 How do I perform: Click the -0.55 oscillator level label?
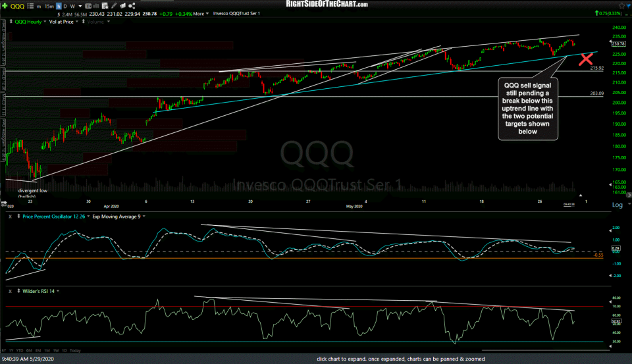[598, 255]
